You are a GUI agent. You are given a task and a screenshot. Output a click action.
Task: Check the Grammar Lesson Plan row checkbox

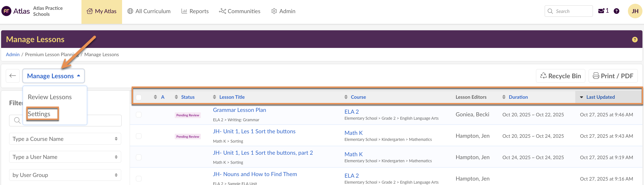[x=139, y=115]
